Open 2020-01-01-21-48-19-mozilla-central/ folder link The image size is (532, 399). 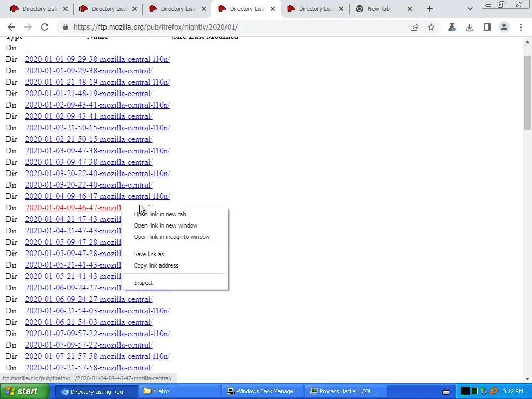click(x=88, y=94)
